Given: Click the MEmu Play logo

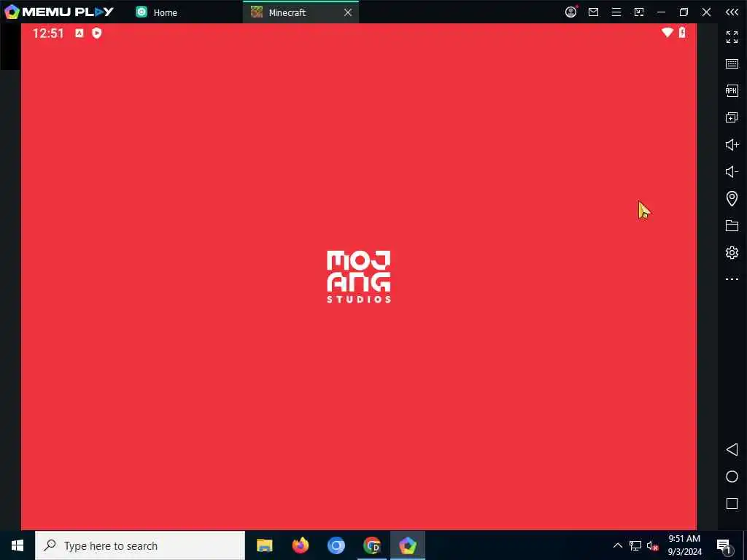Looking at the screenshot, I should [58, 12].
